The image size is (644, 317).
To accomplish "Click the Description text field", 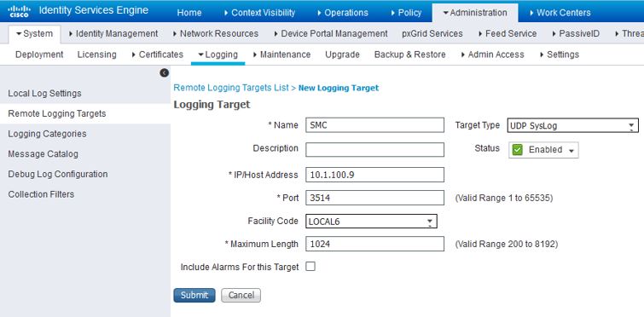I will click(374, 149).
